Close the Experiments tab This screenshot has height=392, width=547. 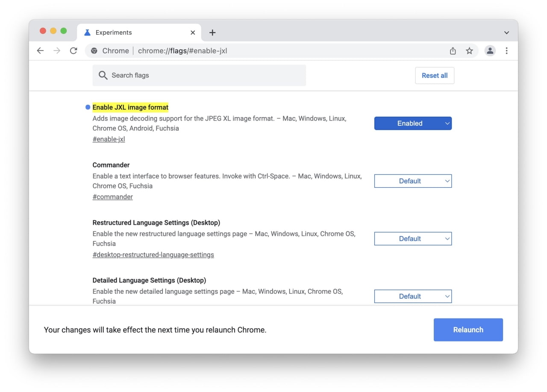[193, 32]
